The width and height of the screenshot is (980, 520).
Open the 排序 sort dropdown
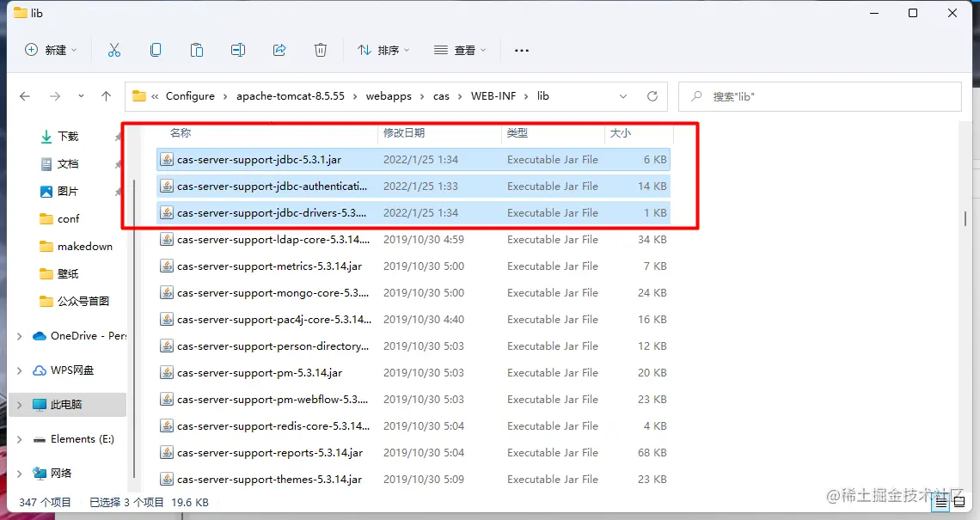pos(383,50)
